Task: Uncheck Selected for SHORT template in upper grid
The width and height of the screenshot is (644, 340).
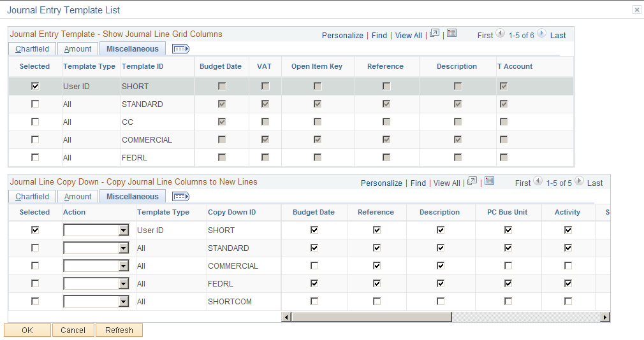Action: point(35,86)
